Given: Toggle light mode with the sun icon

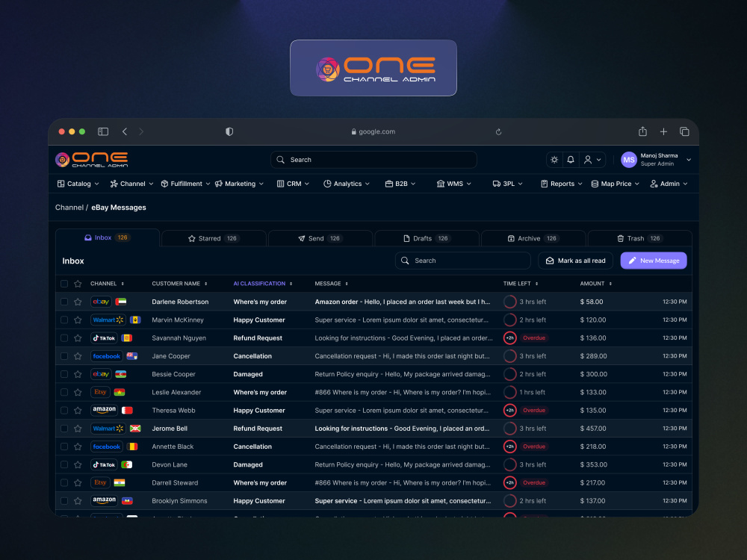Looking at the screenshot, I should point(554,160).
